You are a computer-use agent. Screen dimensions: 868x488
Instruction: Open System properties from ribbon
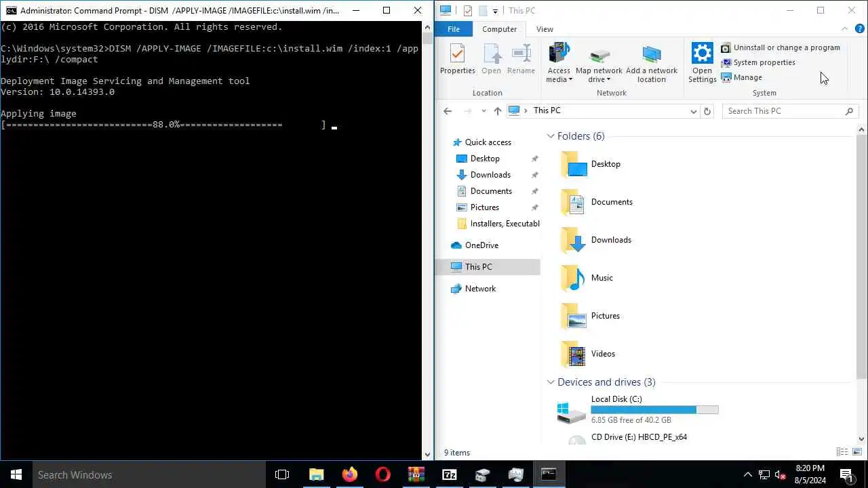pyautogui.click(x=758, y=62)
